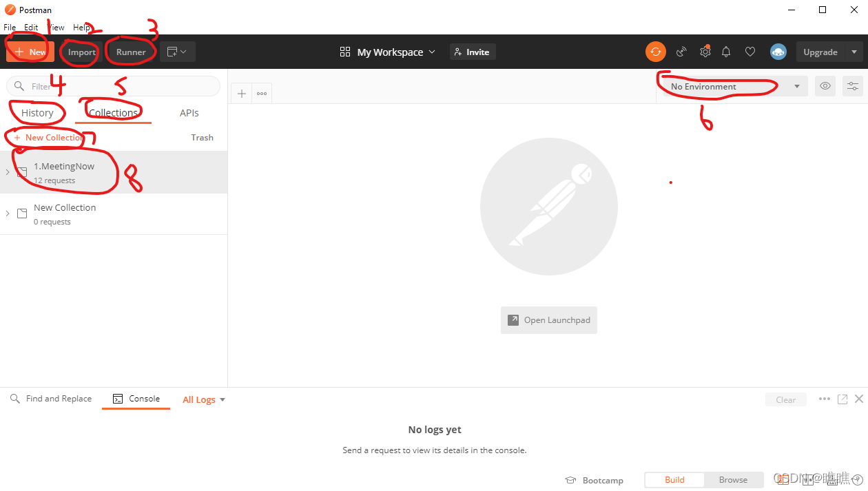Image resolution: width=868 pixels, height=491 pixels.
Task: Click the help question-mark icon in status bar
Action: coord(858,479)
